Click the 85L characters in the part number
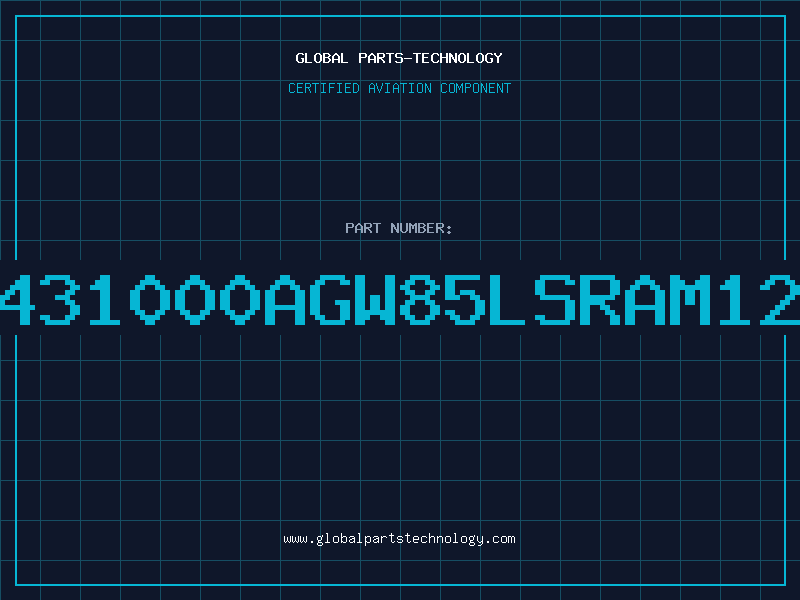The width and height of the screenshot is (800, 600). pos(463,299)
